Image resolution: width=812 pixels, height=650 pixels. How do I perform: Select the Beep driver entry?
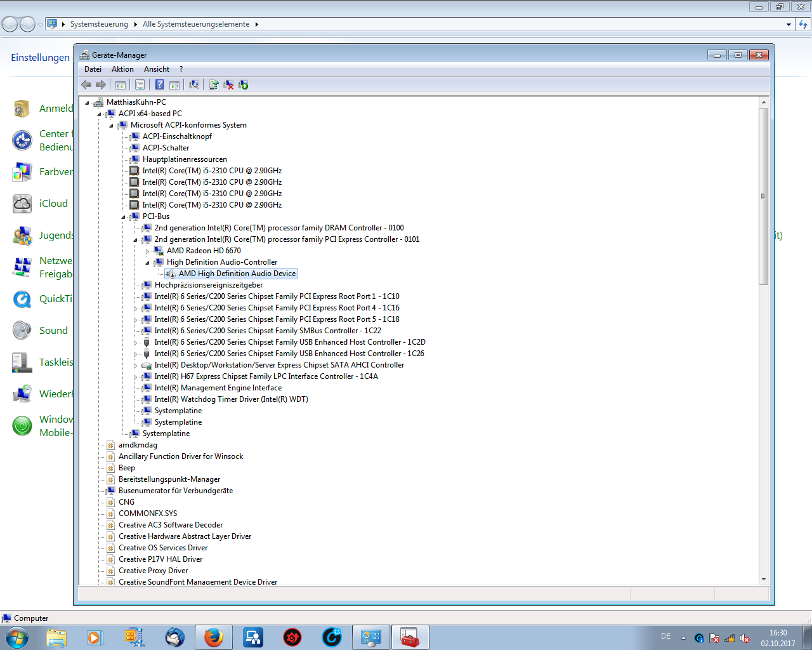point(127,468)
